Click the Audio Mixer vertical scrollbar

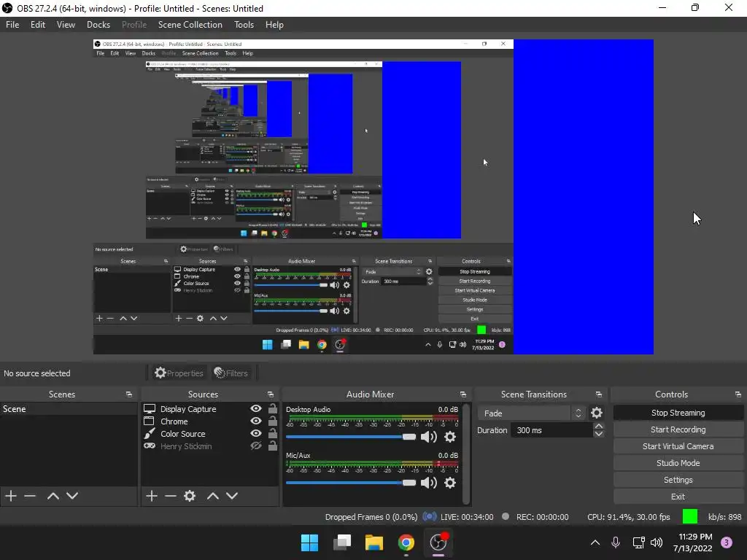[x=467, y=454]
